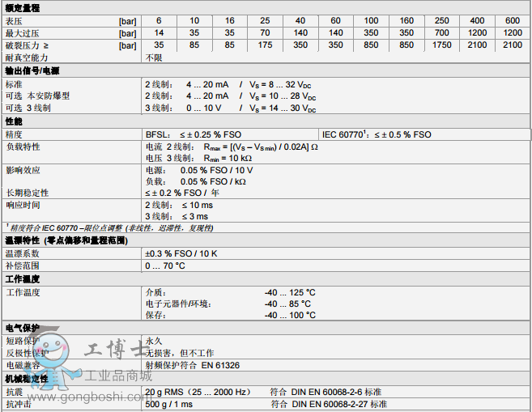This screenshot has width=532, height=412.
Task: Select gauge pressure value 60
Action: tap(335, 21)
